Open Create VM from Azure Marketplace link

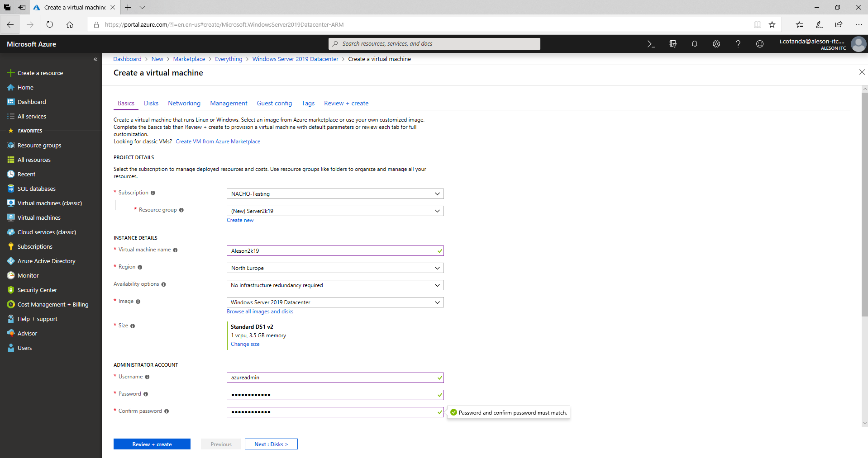tap(218, 142)
